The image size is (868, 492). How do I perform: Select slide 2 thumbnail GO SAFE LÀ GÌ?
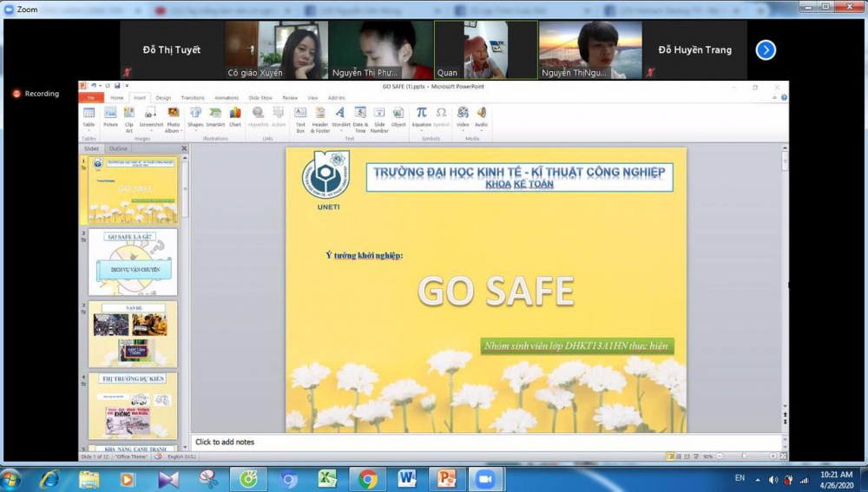[133, 262]
